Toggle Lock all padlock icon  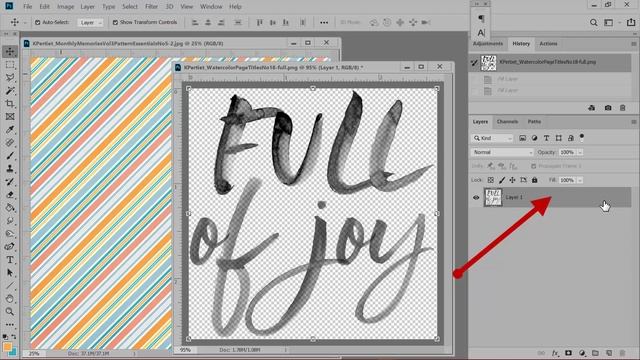[x=534, y=180]
